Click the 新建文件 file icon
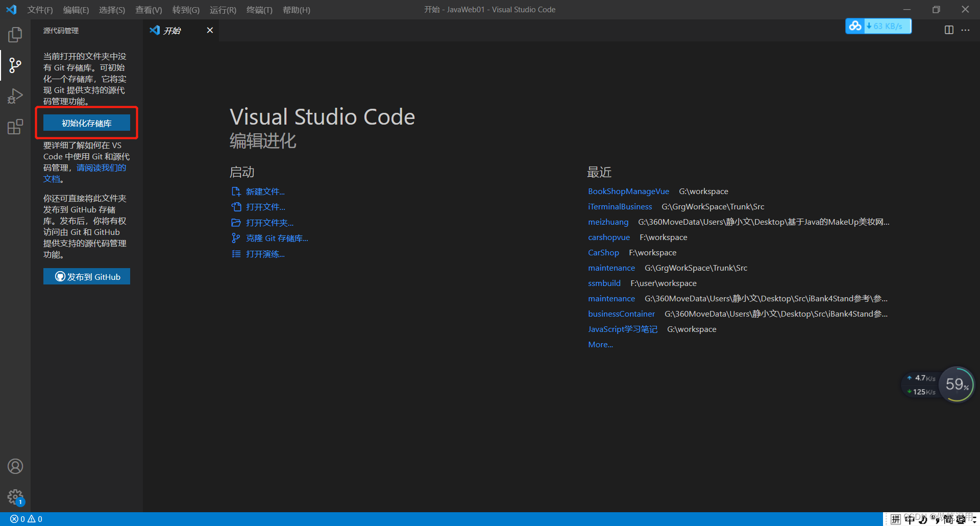 [x=236, y=192]
